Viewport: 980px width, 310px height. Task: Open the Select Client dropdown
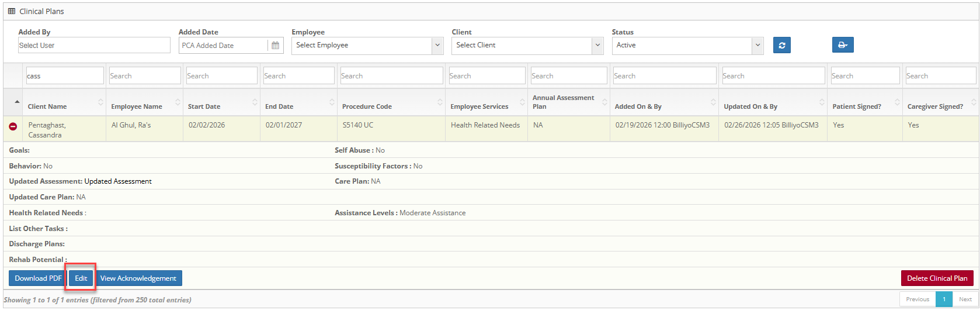(527, 46)
